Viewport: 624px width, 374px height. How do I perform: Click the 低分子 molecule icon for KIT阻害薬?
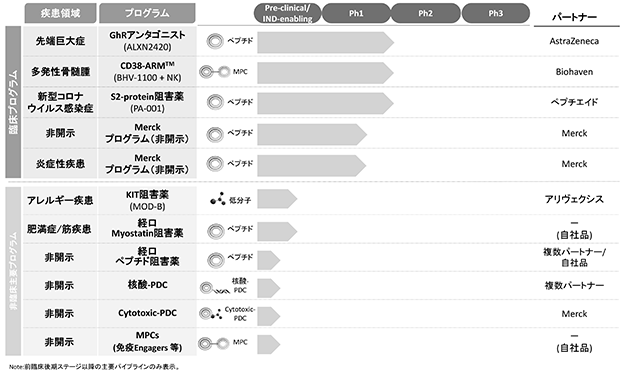[218, 199]
